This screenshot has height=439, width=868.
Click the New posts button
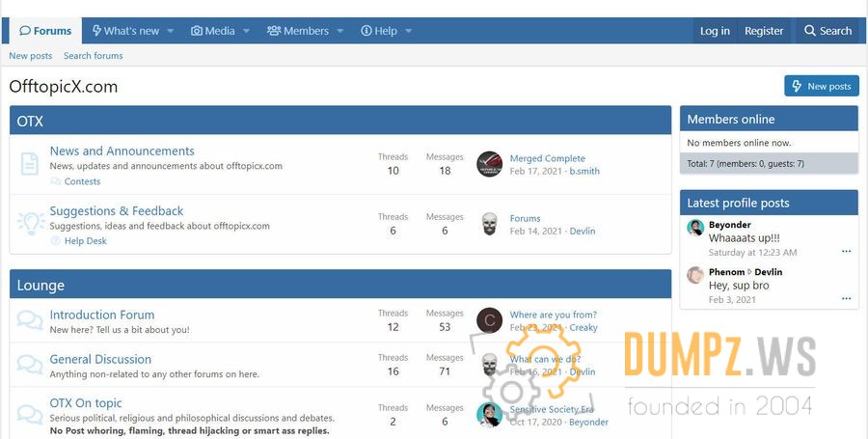pos(821,86)
